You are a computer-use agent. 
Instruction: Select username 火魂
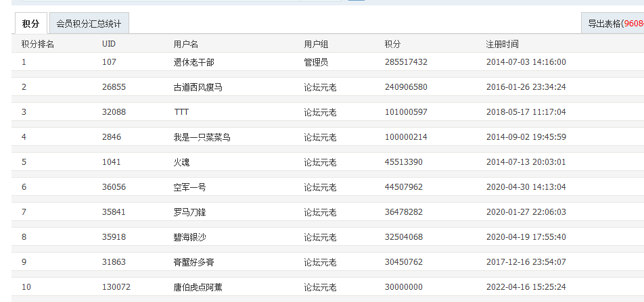click(x=181, y=162)
